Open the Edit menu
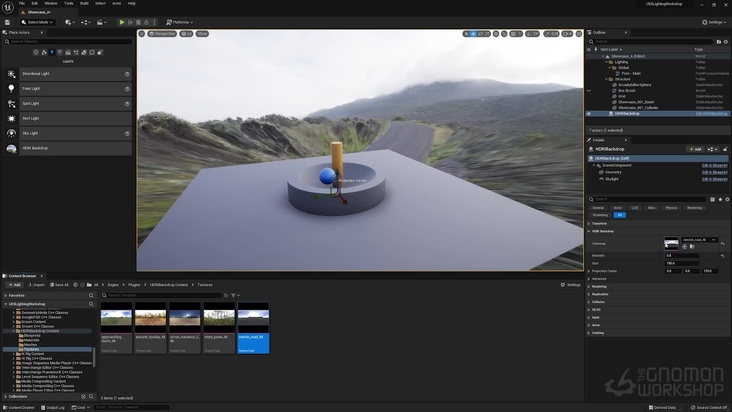This screenshot has width=732, height=412. tap(35, 3)
